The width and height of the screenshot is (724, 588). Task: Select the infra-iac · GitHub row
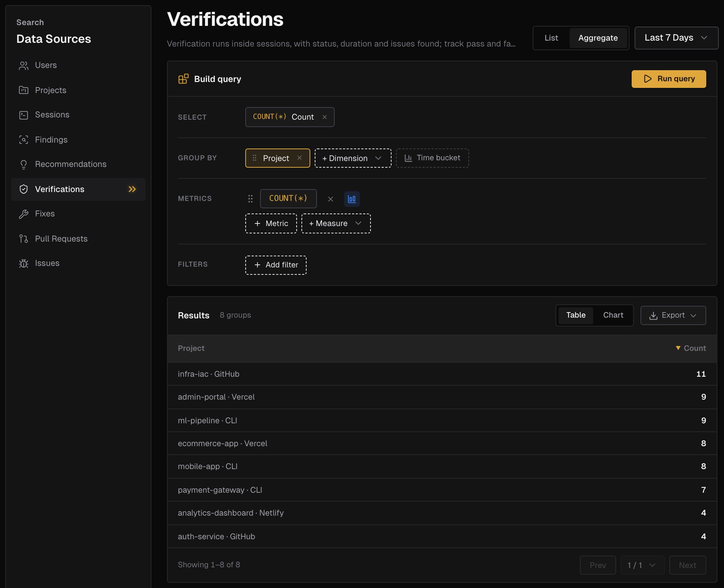tap(442, 374)
